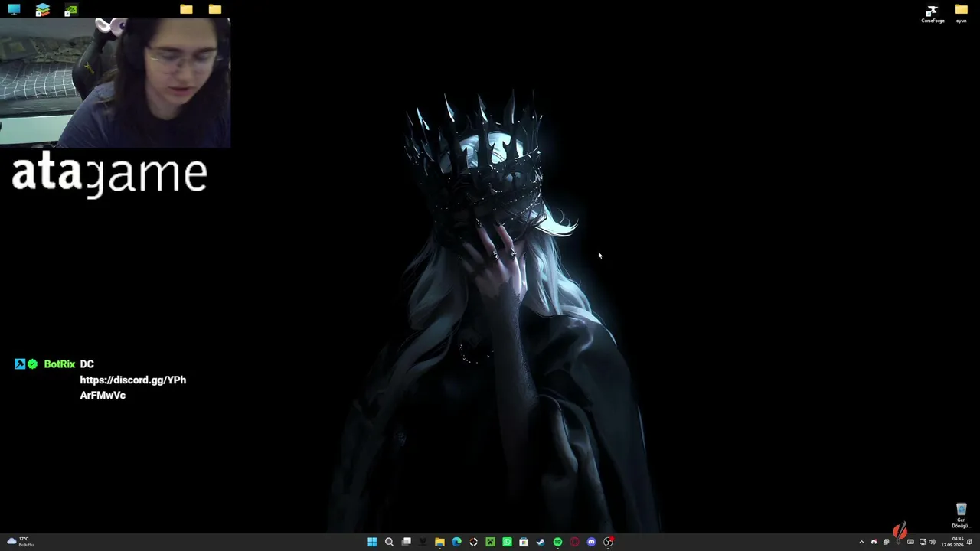Open the NVIDIA desktop shortcut
This screenshot has height=551, width=980.
[70, 10]
